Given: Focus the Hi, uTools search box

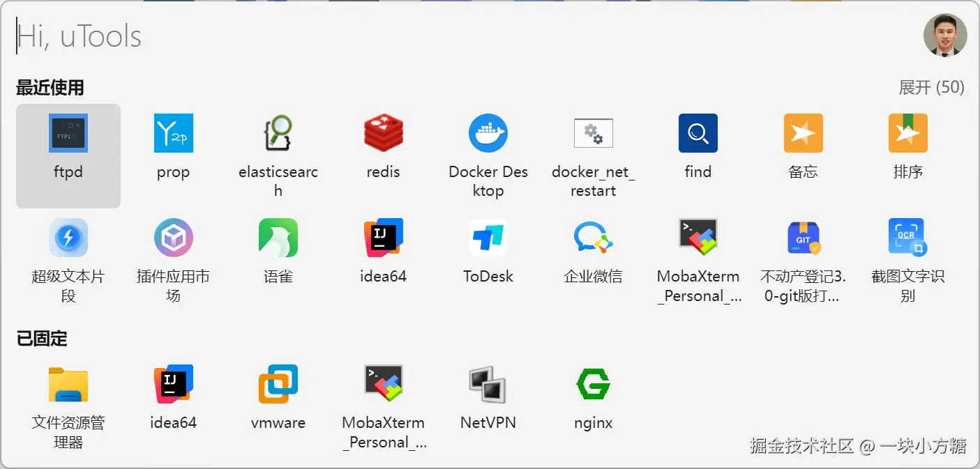Looking at the screenshot, I should click(460, 36).
